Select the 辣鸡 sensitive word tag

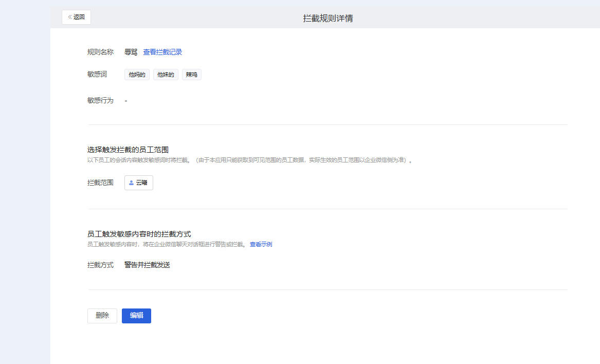pyautogui.click(x=192, y=75)
